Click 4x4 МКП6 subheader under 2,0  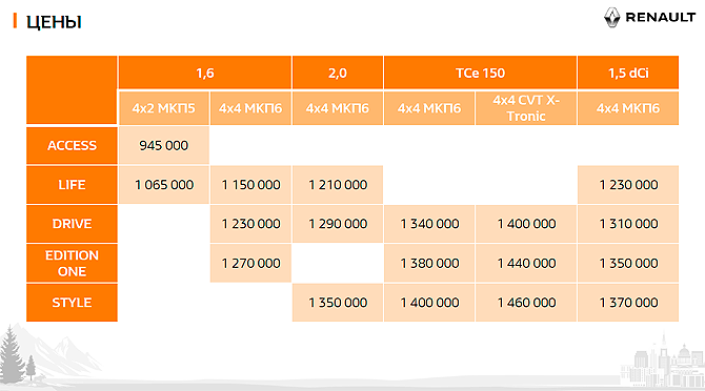tap(338, 108)
